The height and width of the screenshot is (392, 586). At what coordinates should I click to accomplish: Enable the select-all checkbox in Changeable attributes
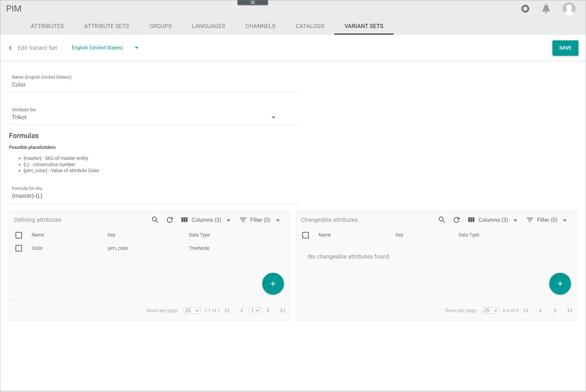click(306, 235)
